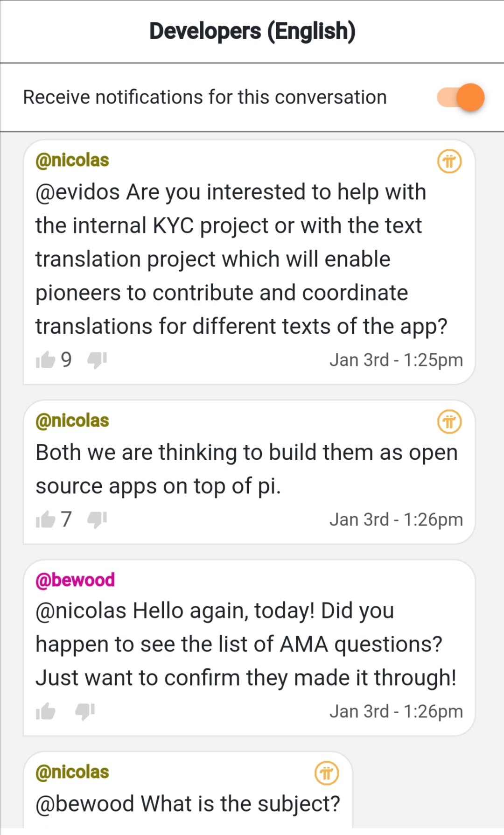Toggle notifications switch for this conversation
This screenshot has width=504, height=835.
[x=461, y=97]
